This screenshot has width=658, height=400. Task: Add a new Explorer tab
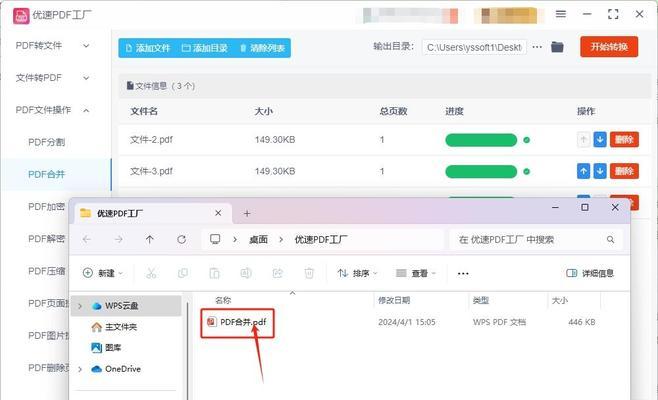[x=247, y=214]
